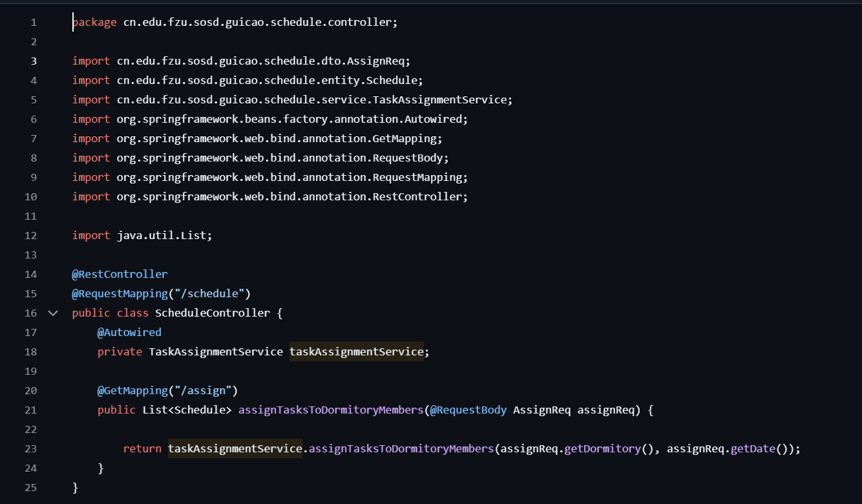862x504 pixels.
Task: Click the java.util.List import
Action: click(x=142, y=235)
